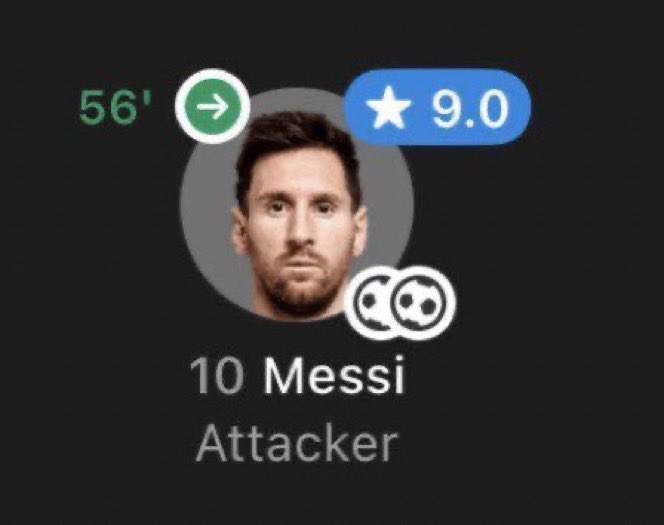Image resolution: width=664 pixels, height=525 pixels.
Task: Click the Messi player name
Action: 335,376
